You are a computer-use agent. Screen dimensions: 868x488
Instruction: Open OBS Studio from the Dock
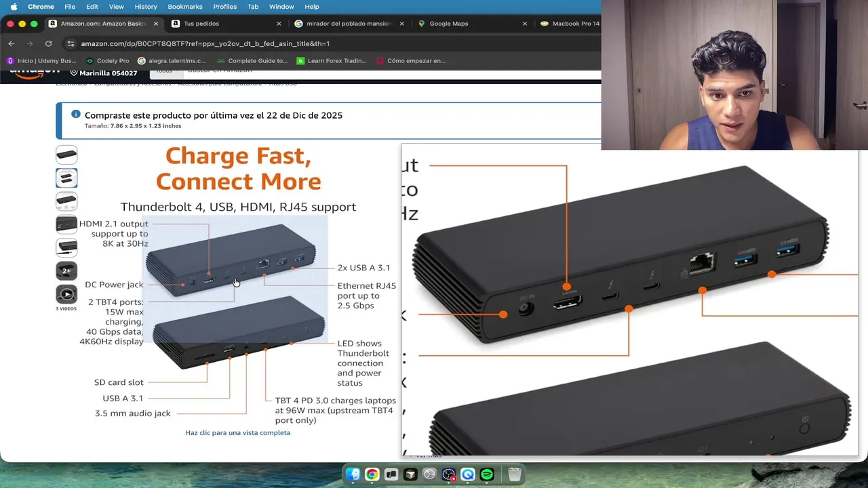pyautogui.click(x=449, y=474)
